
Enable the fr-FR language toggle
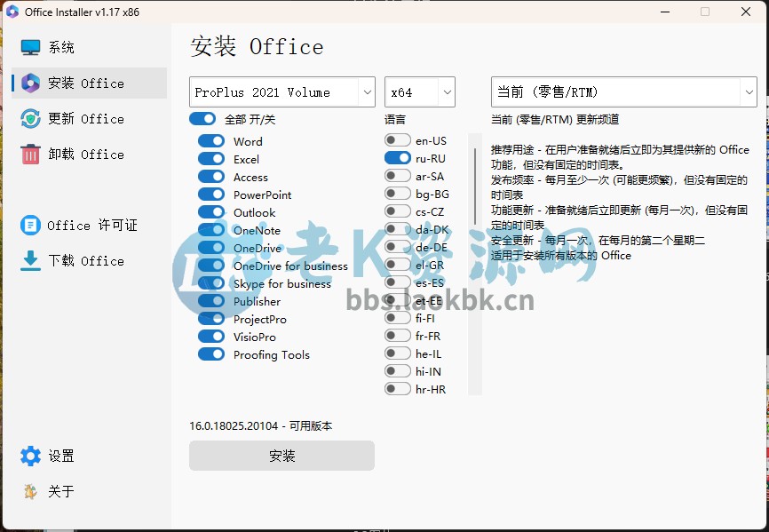pos(398,336)
